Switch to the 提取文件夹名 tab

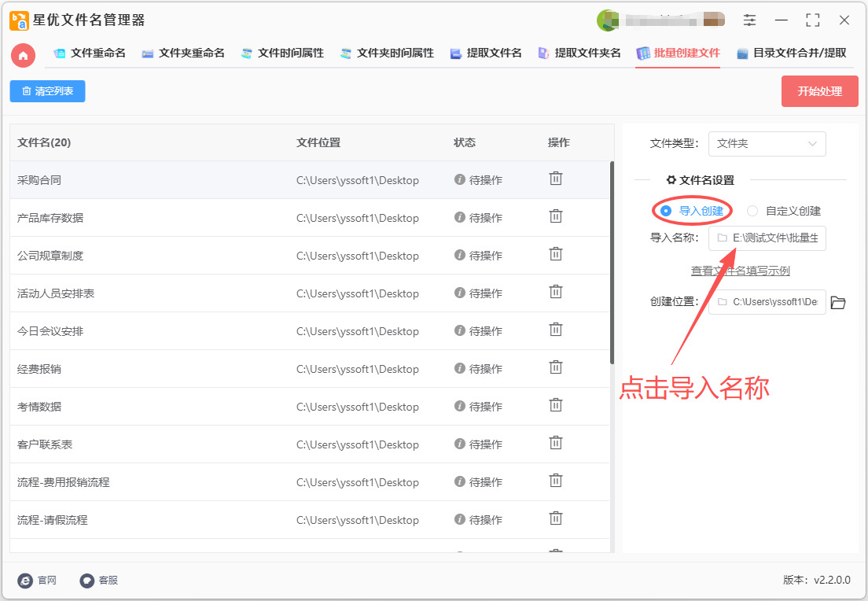click(579, 53)
